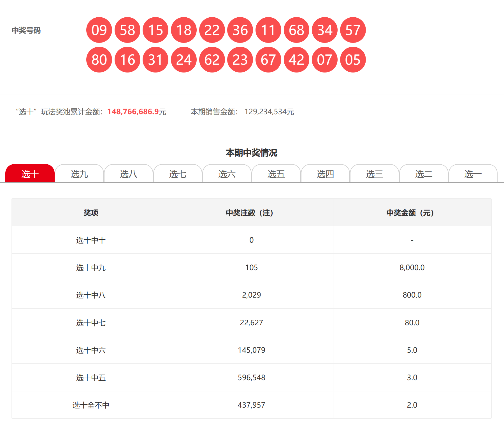The image size is (504, 437).
Task: Open the 选八 prize tab
Action: (x=129, y=174)
